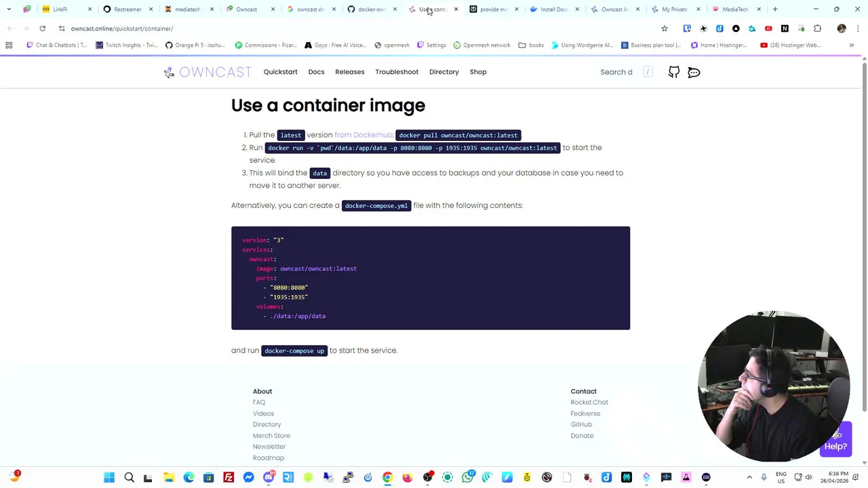Open the Merch Store footer link
The image size is (868, 488).
pos(271,436)
